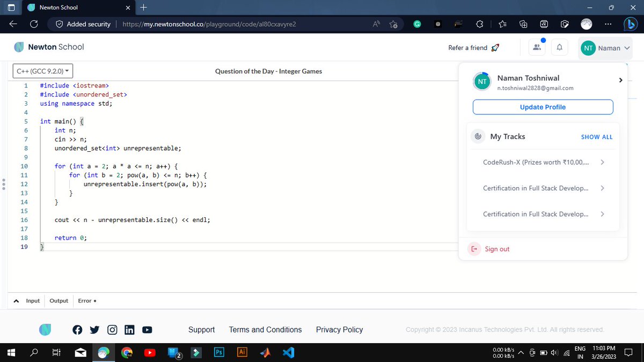Click the email n.toshniwal2828@gmail.com
The width and height of the screenshot is (644, 362).
[x=535, y=88]
